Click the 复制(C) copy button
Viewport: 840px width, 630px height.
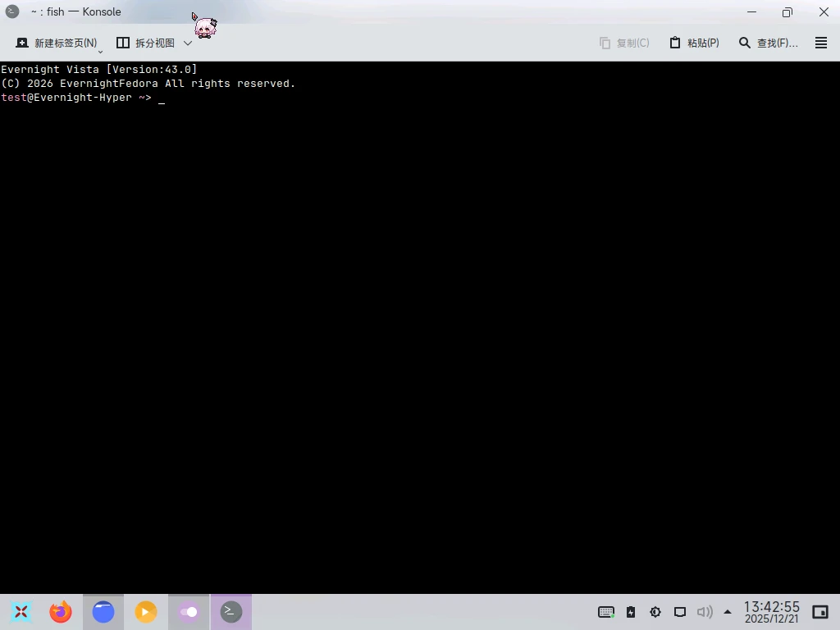point(624,43)
